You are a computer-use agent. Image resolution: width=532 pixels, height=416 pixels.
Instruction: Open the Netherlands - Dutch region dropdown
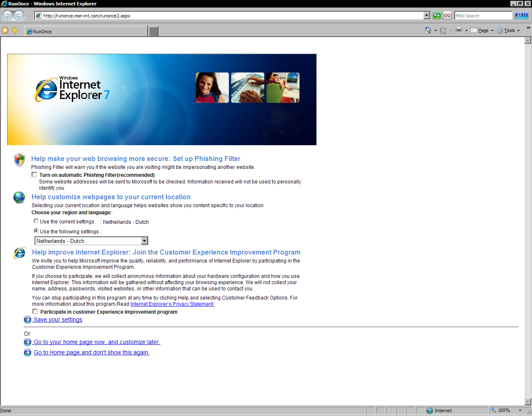(91, 241)
